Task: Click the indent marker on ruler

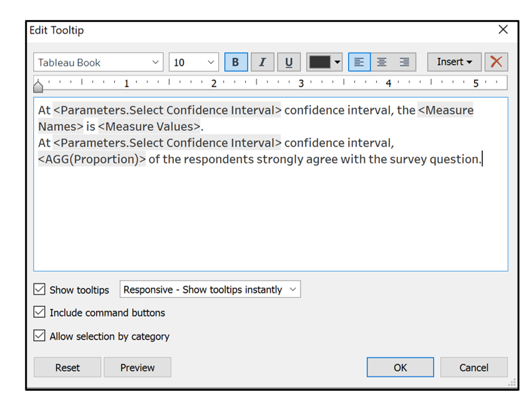Action: (x=38, y=86)
